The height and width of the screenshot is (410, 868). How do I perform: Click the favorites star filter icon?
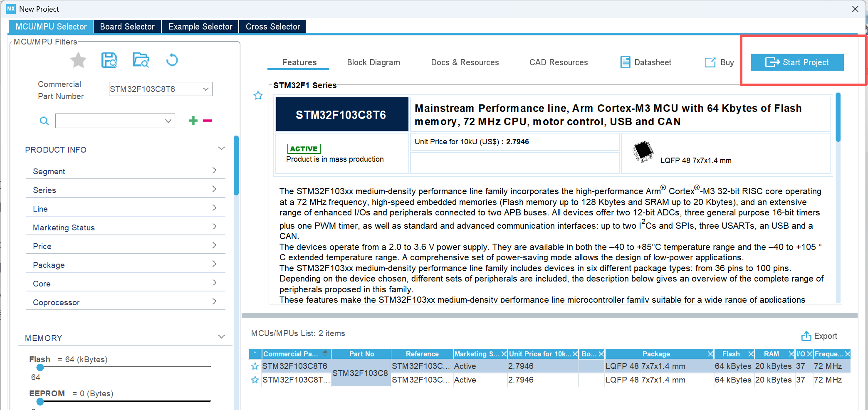78,60
